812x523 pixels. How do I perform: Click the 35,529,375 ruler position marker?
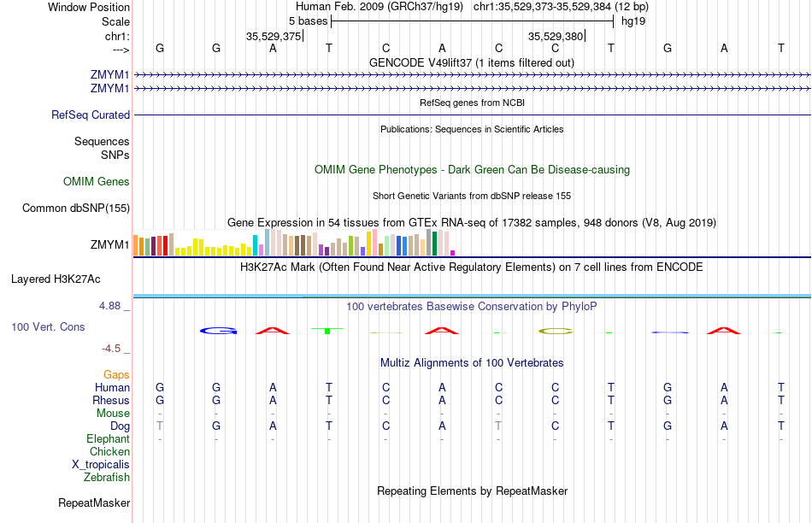(x=274, y=36)
